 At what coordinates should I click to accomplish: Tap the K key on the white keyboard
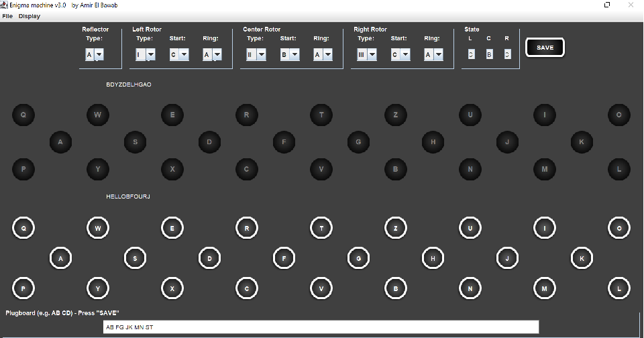point(582,258)
